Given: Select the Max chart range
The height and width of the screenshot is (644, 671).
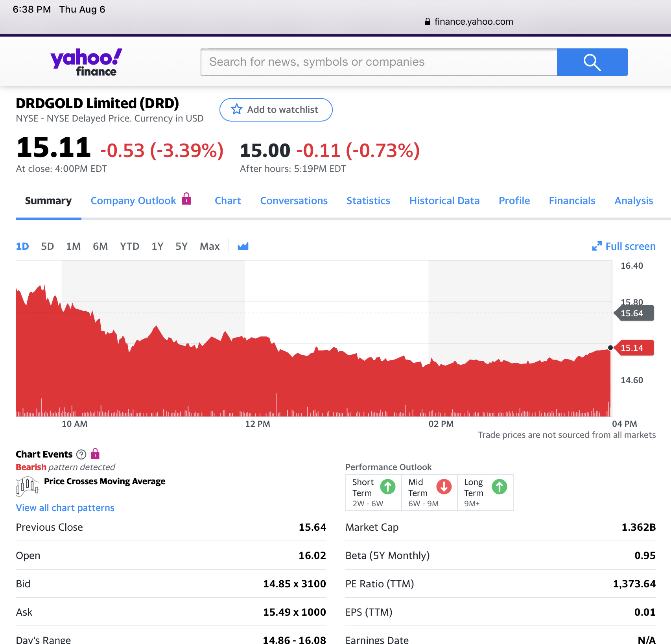Looking at the screenshot, I should tap(210, 246).
